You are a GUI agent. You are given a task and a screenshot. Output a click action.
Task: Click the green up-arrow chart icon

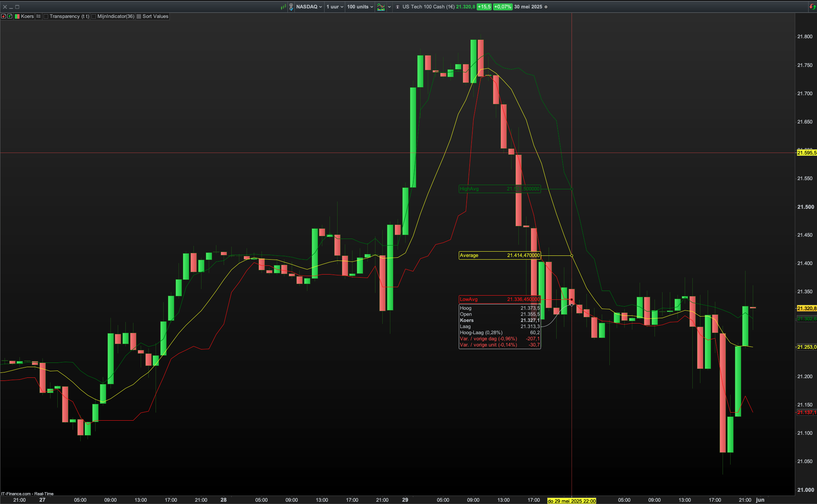click(10, 16)
